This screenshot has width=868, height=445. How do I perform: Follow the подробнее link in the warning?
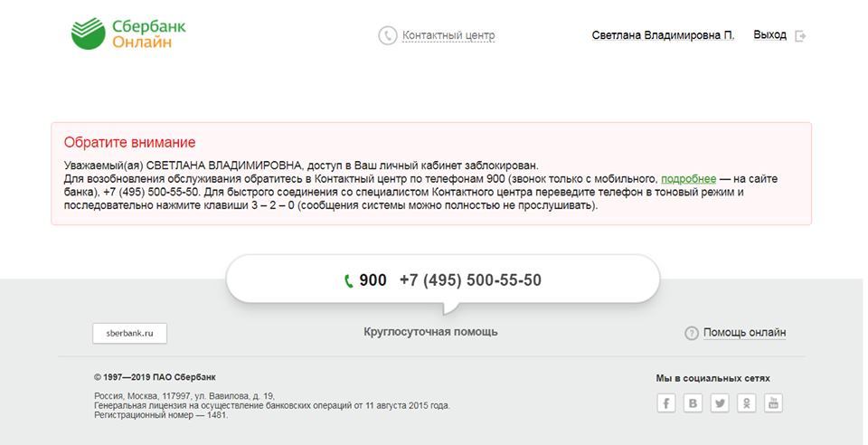(689, 179)
